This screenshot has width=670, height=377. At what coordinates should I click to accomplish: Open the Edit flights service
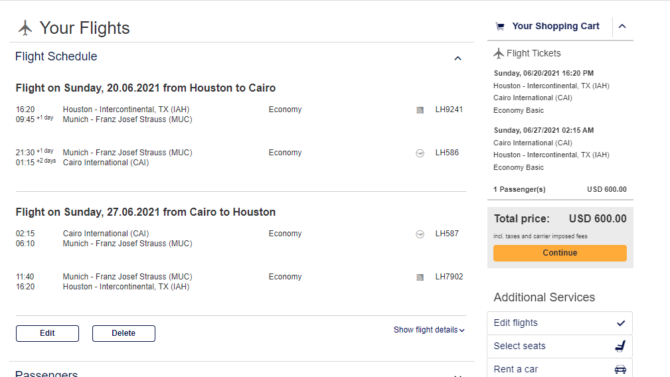[x=560, y=323]
